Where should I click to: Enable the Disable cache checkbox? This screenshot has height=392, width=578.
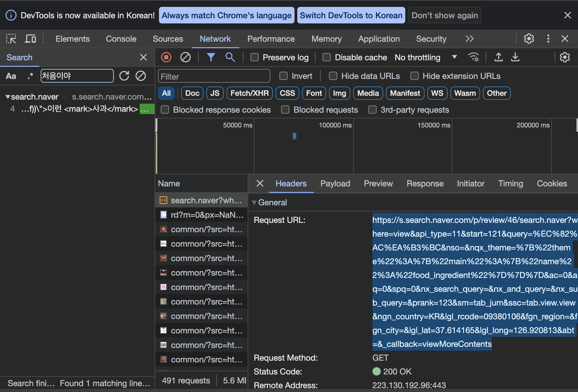[x=327, y=57]
